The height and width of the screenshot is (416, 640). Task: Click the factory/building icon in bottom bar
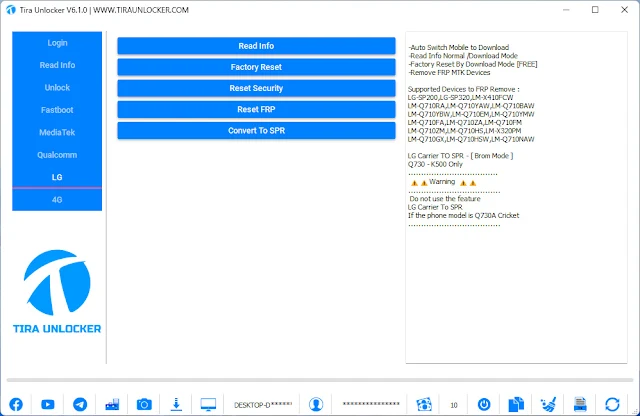click(x=112, y=405)
